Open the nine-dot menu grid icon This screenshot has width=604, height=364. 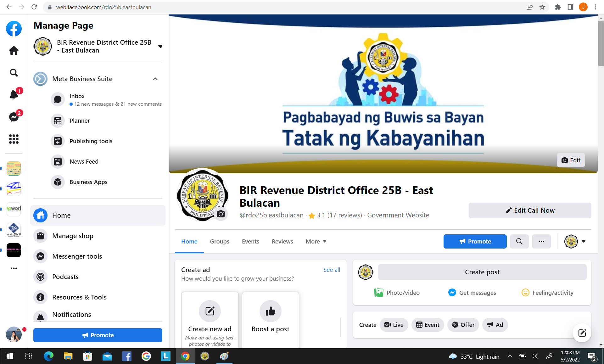pos(14,139)
